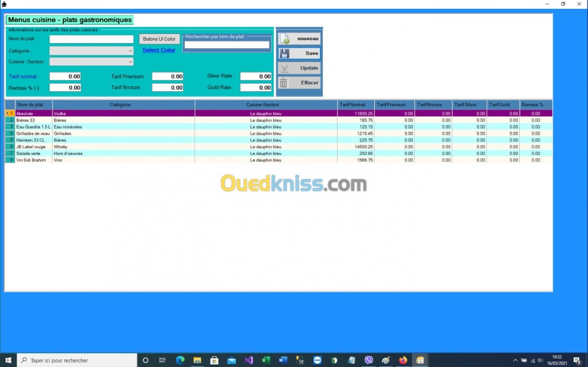Image resolution: width=588 pixels, height=367 pixels.
Task: Click the taskbar search box
Action: tap(77, 360)
